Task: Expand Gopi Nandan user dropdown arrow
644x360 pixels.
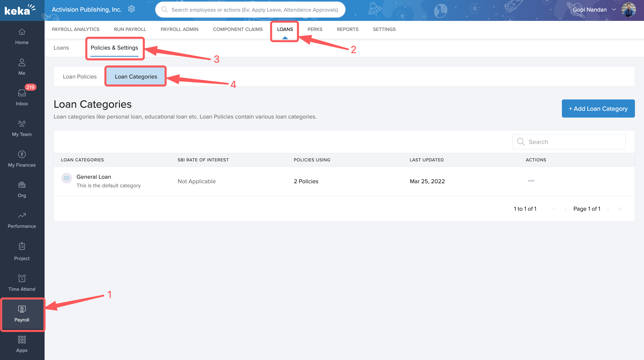Action: pos(614,10)
